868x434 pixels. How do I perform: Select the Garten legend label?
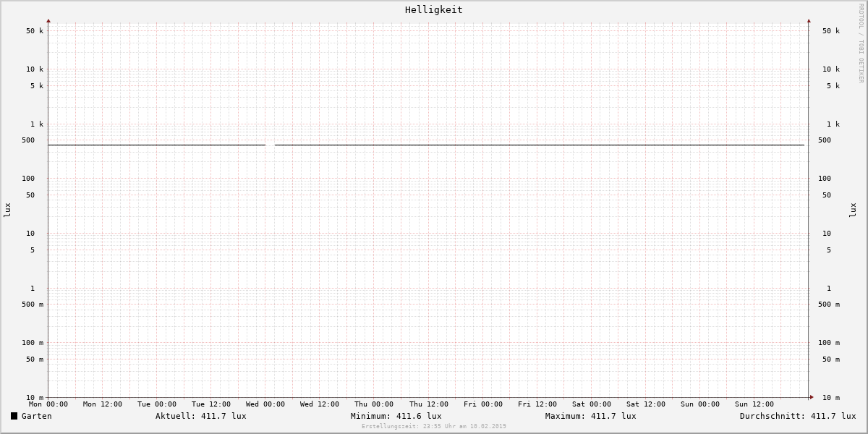pos(37,416)
